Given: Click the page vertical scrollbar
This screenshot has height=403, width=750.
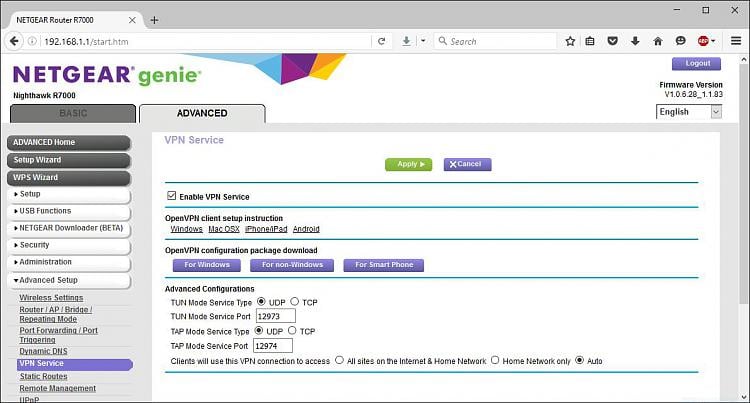Looking at the screenshot, I should 744,184.
